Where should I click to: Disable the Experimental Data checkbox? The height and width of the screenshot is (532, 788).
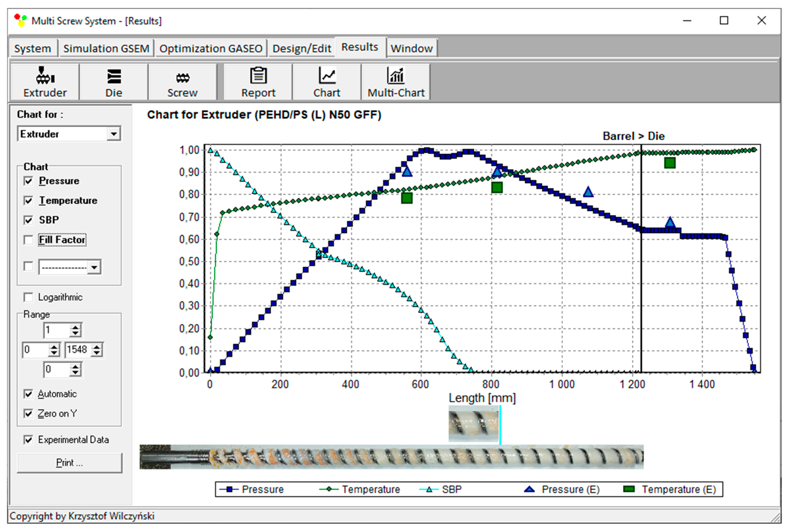(28, 440)
